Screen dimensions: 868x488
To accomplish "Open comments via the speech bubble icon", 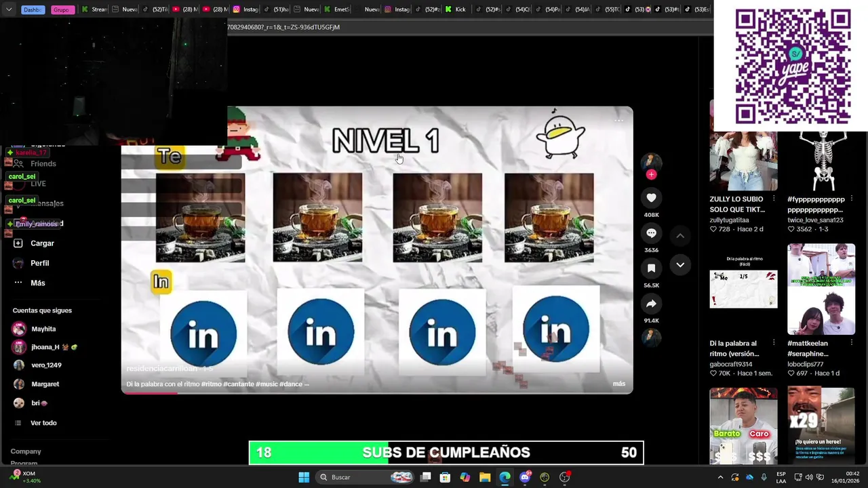I will tap(651, 233).
